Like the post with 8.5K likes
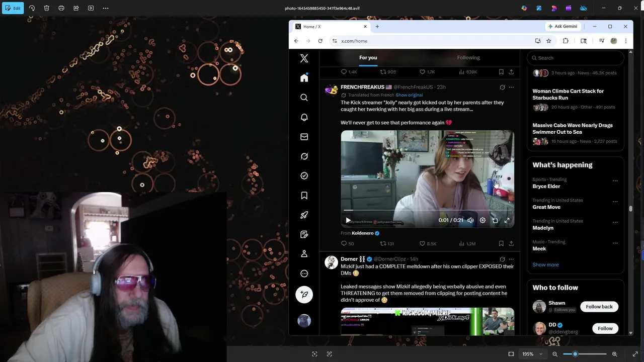The height and width of the screenshot is (362, 644). point(428,244)
